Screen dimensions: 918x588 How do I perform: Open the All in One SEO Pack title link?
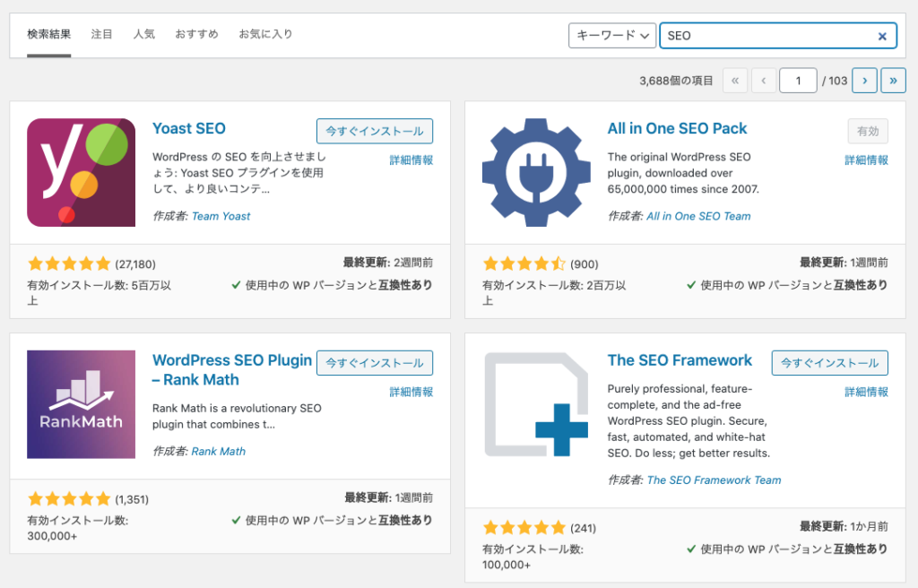click(x=678, y=129)
